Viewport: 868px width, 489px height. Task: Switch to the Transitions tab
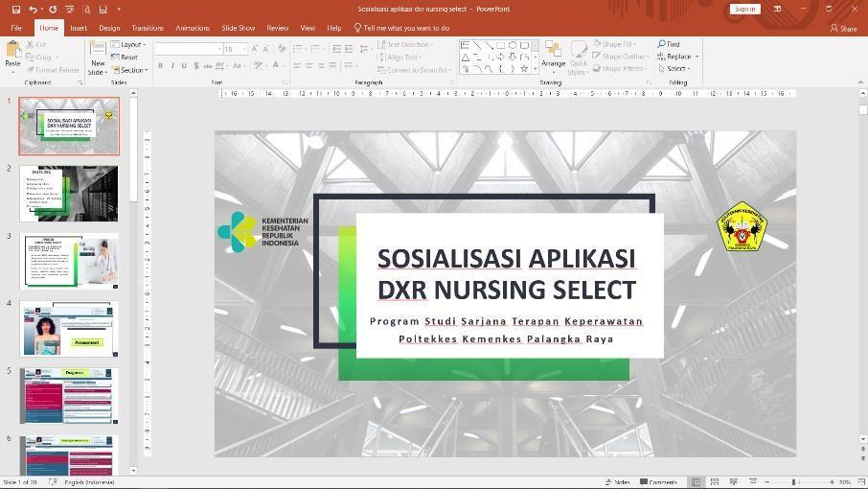coord(148,28)
